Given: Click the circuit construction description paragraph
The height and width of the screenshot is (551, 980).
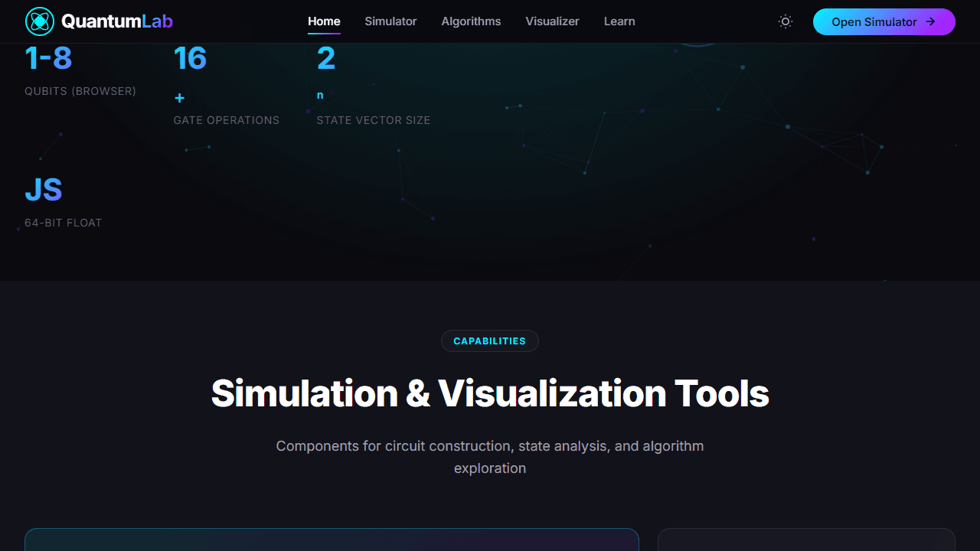Looking at the screenshot, I should [490, 457].
